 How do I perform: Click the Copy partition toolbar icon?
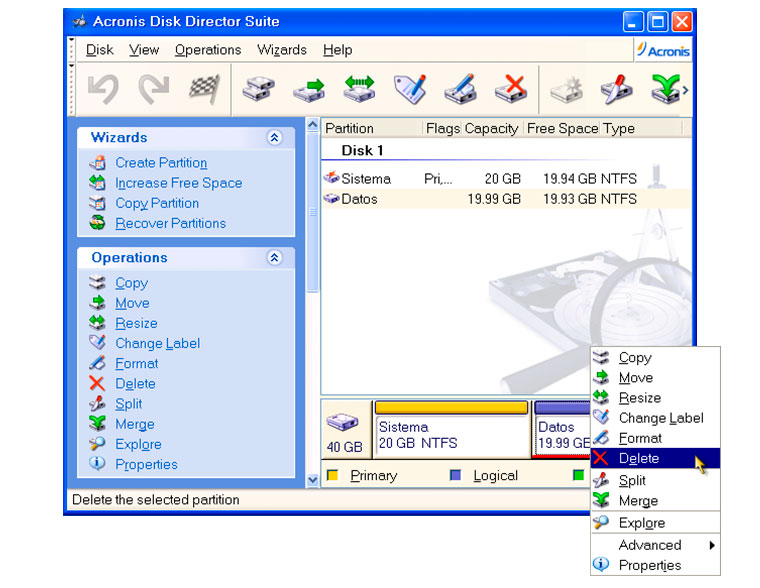point(258,89)
